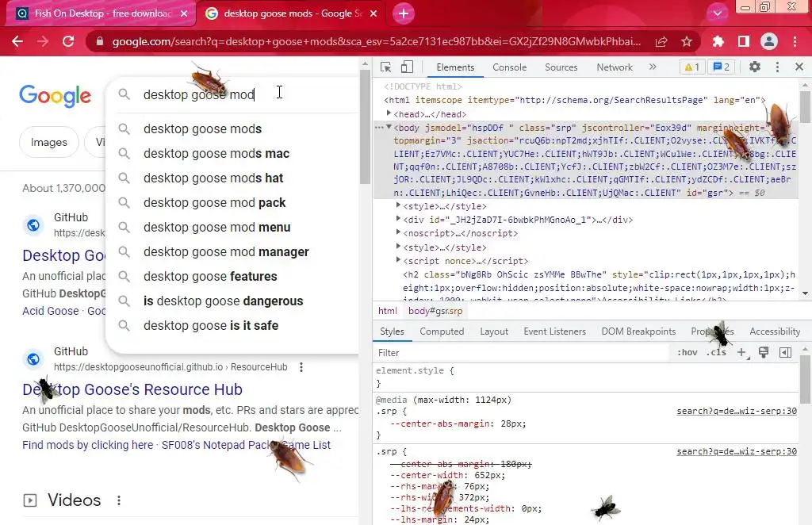Switch to the Console tab in DevTools
This screenshot has height=525, width=812.
point(510,67)
